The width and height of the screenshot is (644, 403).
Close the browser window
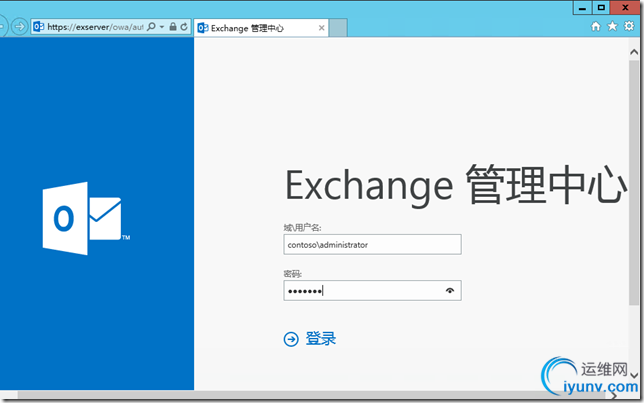pyautogui.click(x=625, y=8)
